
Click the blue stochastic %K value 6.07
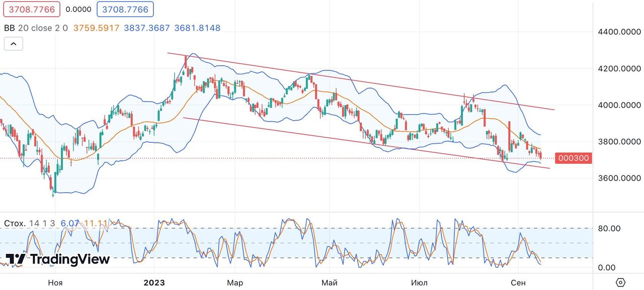pos(70,223)
